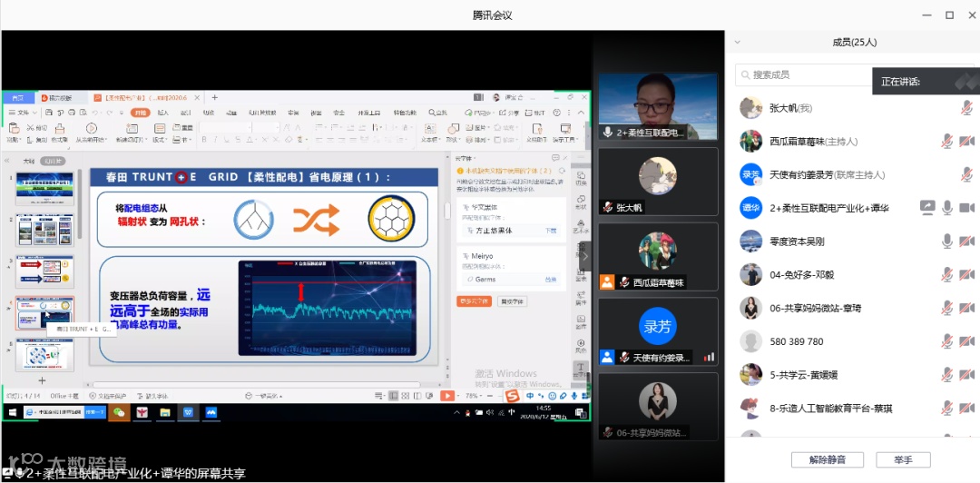Click orange slideshow play button in status bar
This screenshot has width=980, height=483.
pyautogui.click(x=447, y=396)
